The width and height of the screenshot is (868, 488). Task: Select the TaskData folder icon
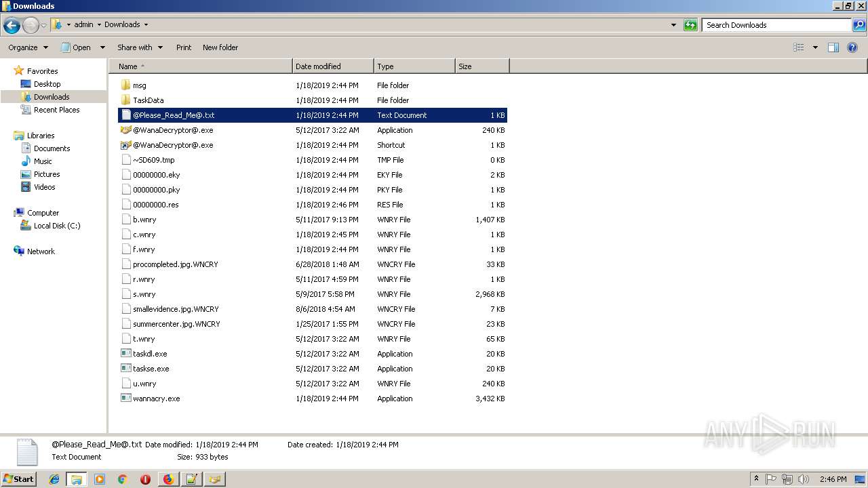[125, 100]
